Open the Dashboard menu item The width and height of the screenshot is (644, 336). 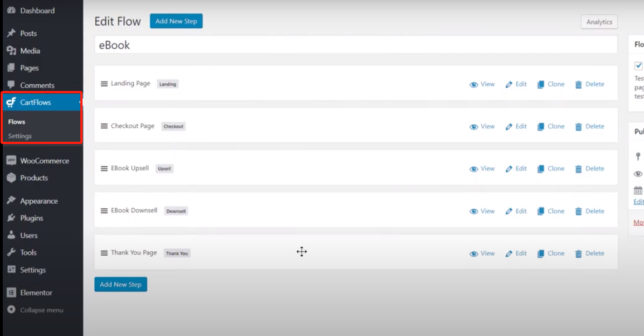(37, 11)
